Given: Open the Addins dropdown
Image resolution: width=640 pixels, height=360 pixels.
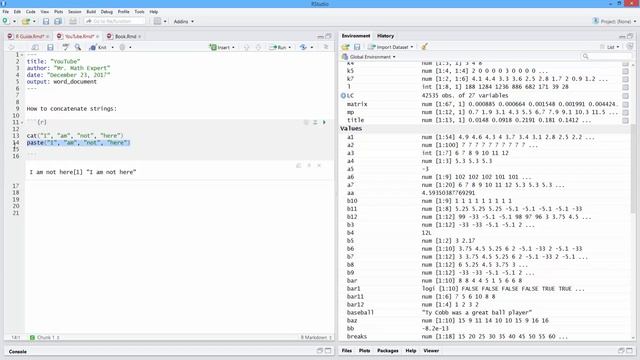Looking at the screenshot, I should [x=184, y=21].
